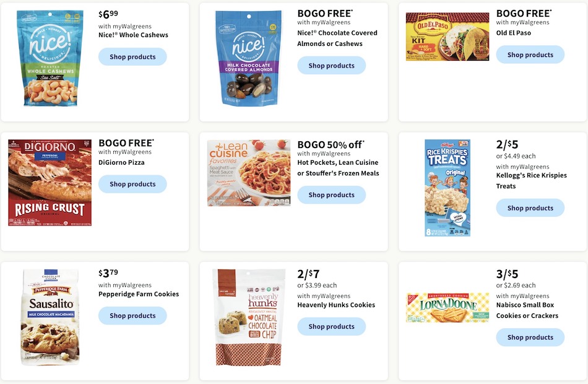Click Shop products for Nice! Whole Cashews
The width and height of the screenshot is (588, 384).
[132, 56]
